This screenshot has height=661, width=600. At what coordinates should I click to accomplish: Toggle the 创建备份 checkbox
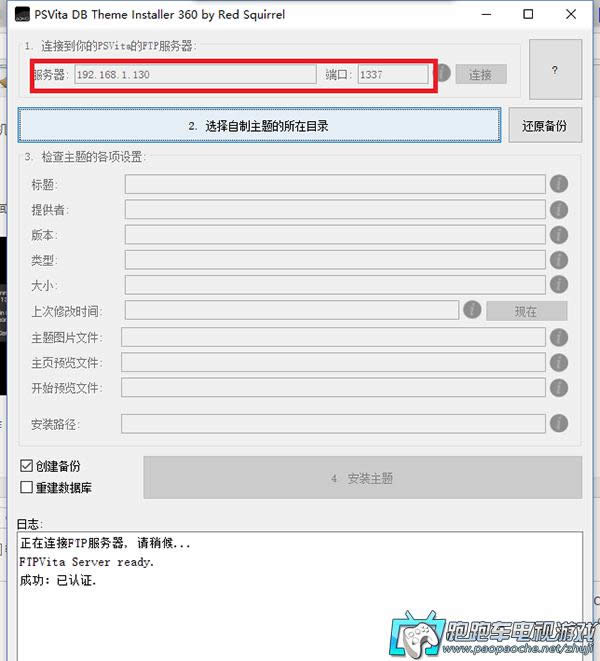[x=28, y=466]
